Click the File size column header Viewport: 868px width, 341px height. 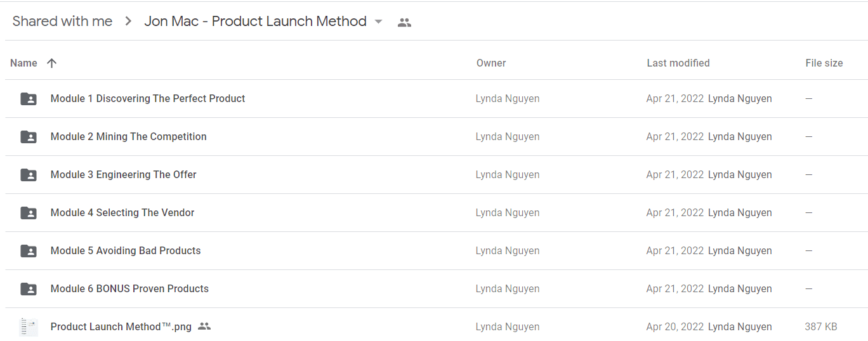click(x=824, y=63)
